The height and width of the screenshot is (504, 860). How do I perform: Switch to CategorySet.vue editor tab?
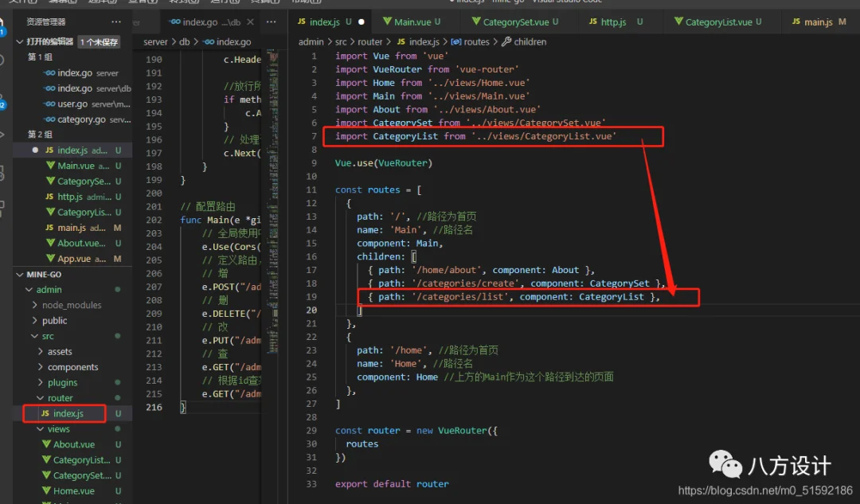tap(515, 22)
